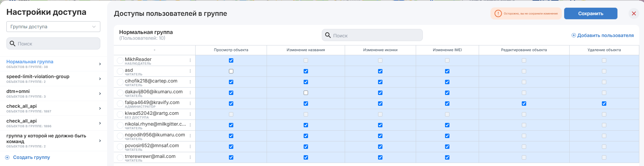Select dtm+omni group in sidebar
The image size is (644, 166).
click(x=54, y=94)
